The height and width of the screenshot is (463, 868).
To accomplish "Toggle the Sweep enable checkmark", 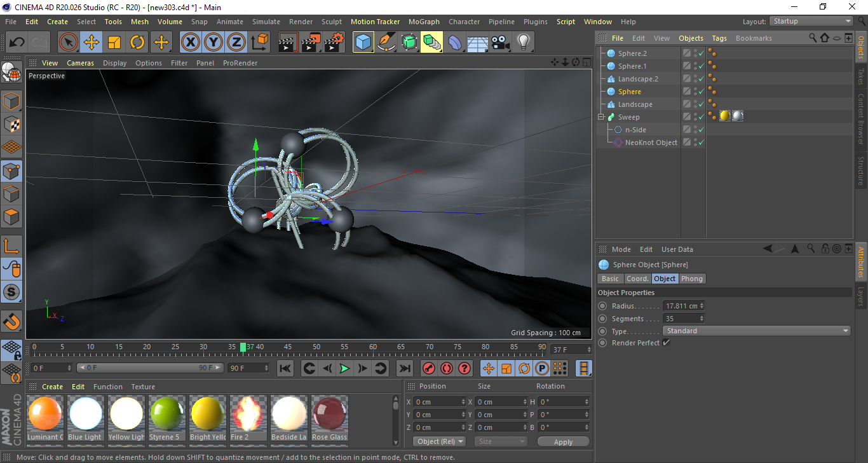I will coord(701,117).
